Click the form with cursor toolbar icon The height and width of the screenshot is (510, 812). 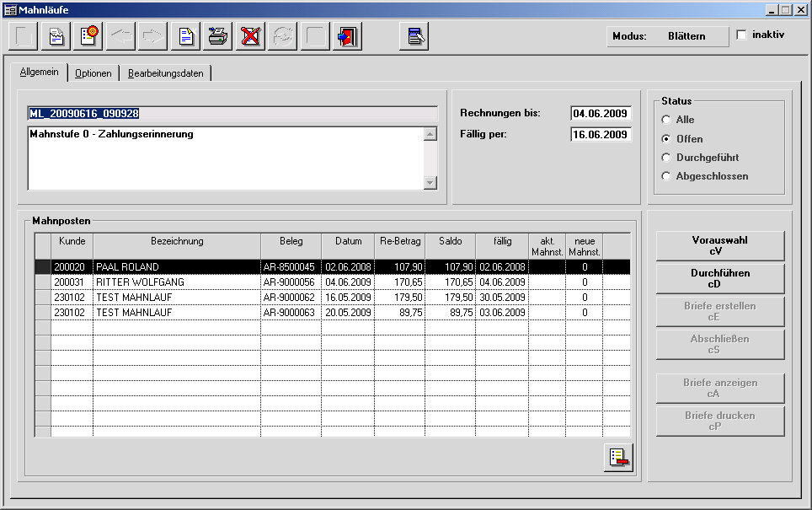pos(414,37)
